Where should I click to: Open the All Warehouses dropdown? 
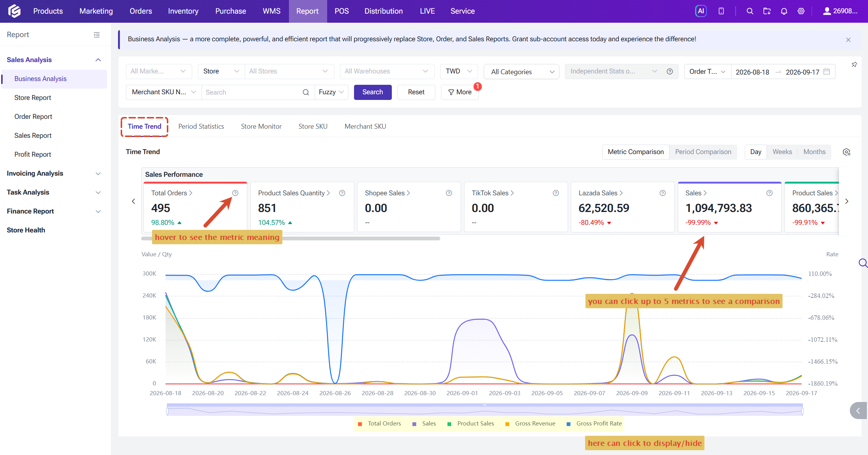387,71
